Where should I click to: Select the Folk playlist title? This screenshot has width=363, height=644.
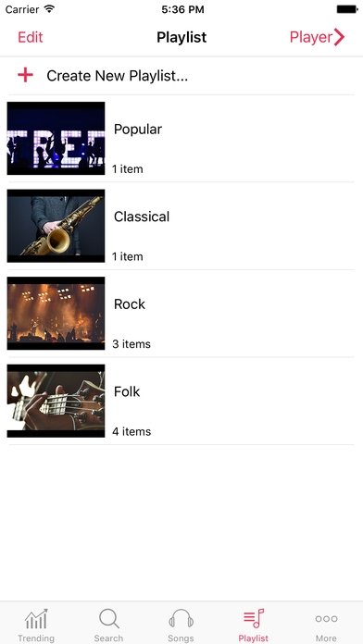click(127, 391)
